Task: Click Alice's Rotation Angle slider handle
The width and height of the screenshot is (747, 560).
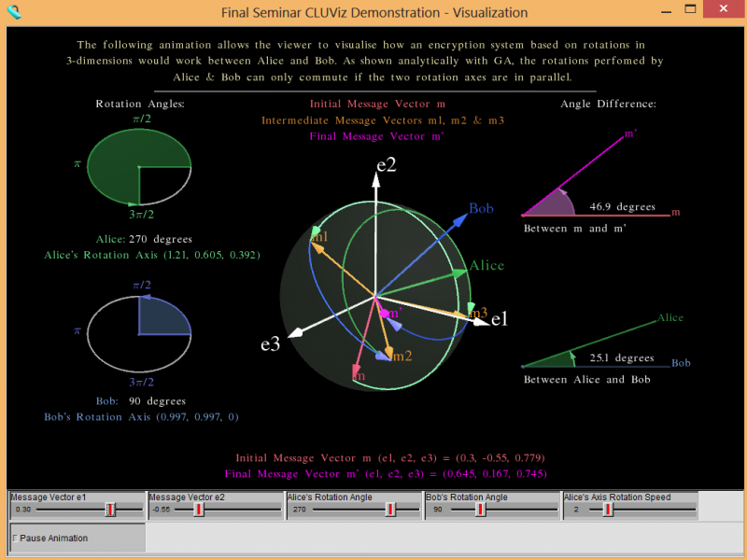Action: point(390,510)
